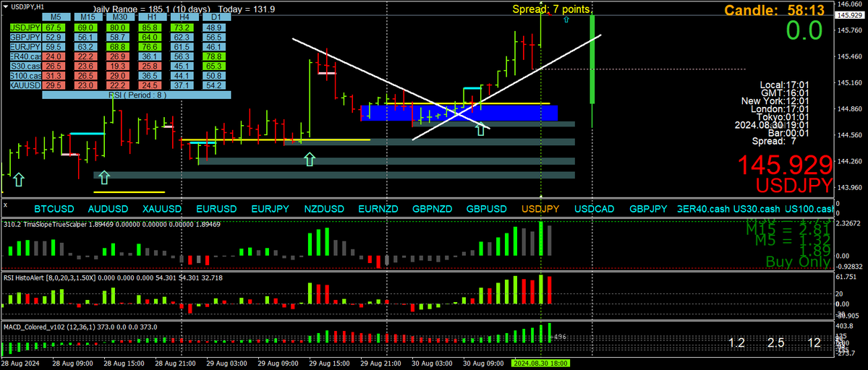
Task: Click the large green 0.0 value
Action: [x=804, y=31]
